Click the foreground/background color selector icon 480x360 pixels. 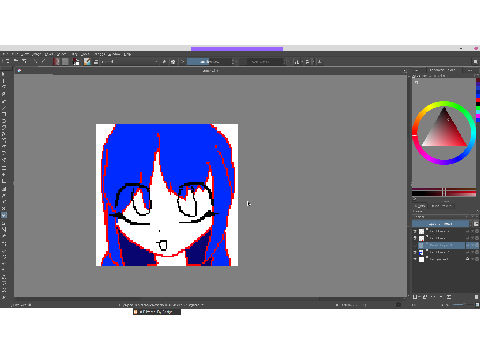(x=76, y=62)
